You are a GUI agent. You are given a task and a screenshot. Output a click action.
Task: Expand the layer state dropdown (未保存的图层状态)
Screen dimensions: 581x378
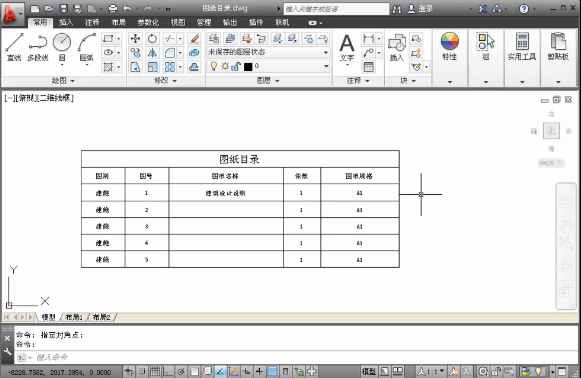(268, 52)
